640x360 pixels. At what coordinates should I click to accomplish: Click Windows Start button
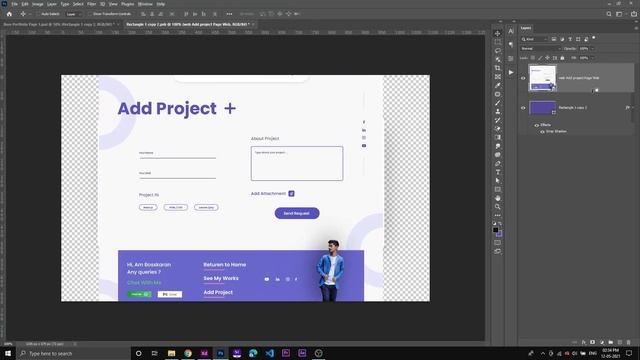(x=8, y=353)
